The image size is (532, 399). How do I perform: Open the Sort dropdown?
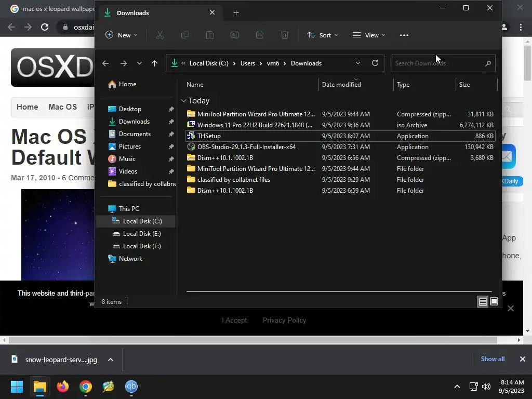[x=322, y=35]
